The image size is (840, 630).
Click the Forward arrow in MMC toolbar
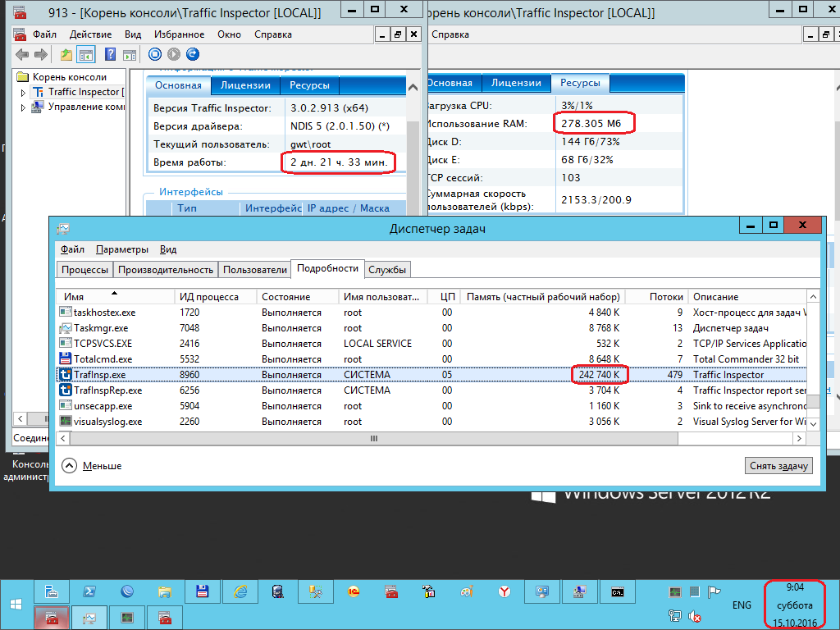[x=41, y=54]
